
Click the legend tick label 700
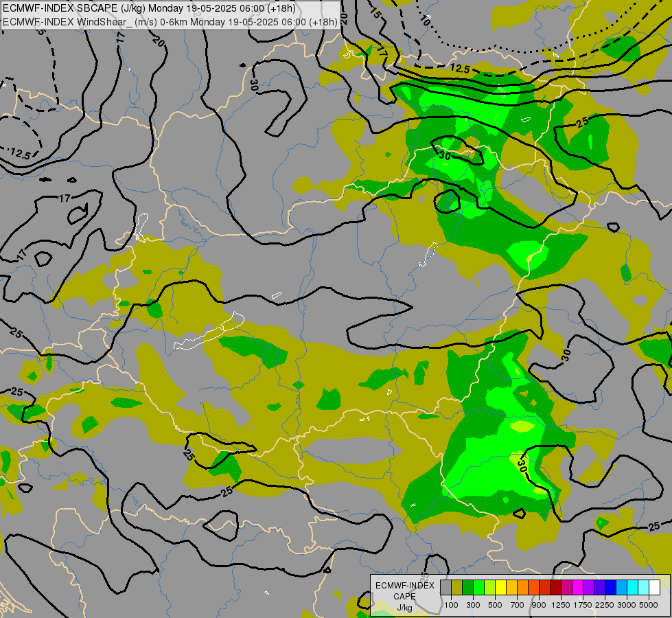click(518, 605)
